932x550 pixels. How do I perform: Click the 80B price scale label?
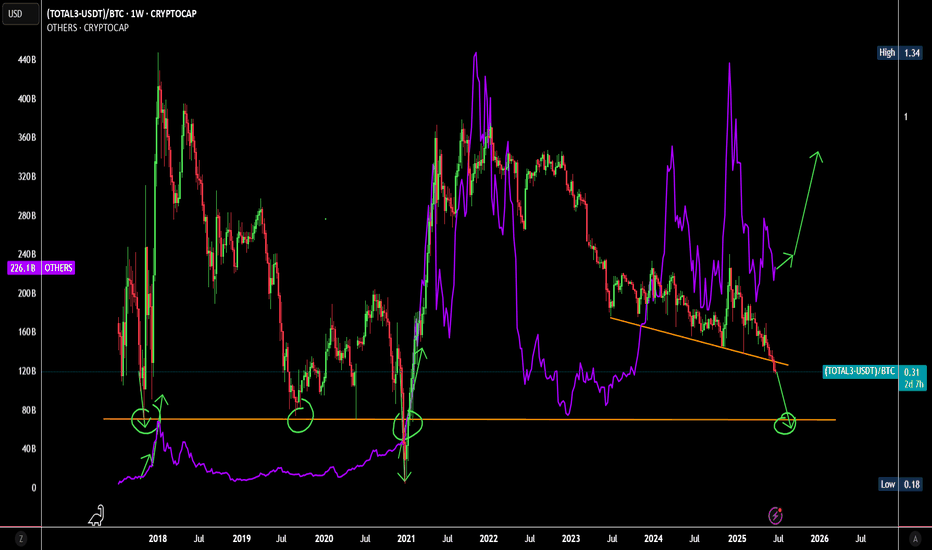tap(29, 410)
